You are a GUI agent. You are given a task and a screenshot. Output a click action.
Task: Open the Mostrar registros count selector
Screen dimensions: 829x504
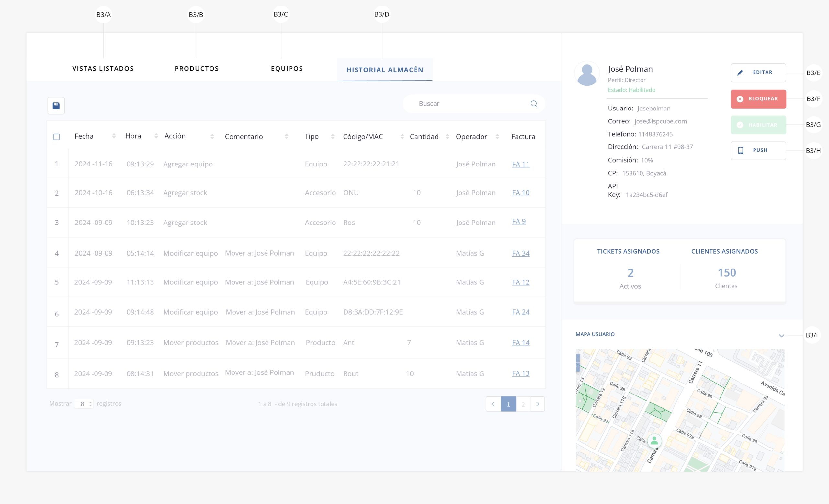click(84, 404)
